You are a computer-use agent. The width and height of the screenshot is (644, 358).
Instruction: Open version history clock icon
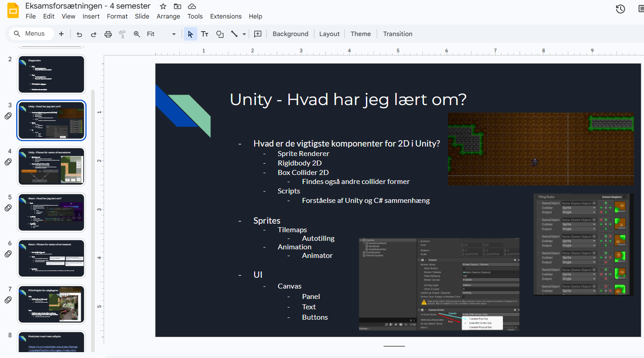click(x=621, y=9)
